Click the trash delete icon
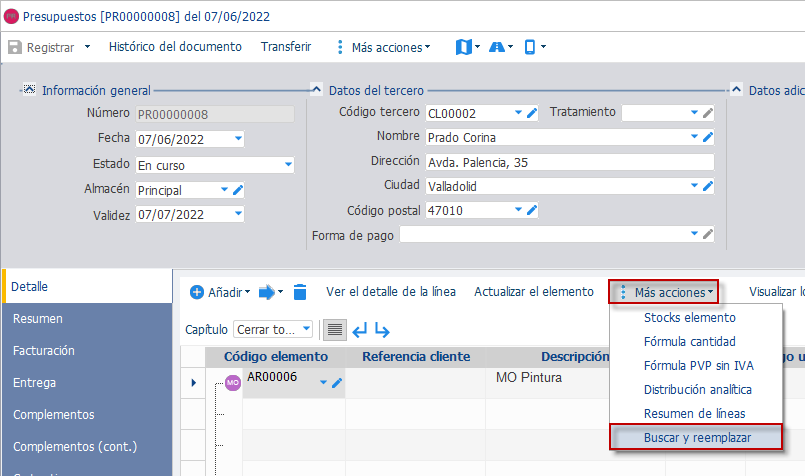This screenshot has width=805, height=476. tap(300, 292)
